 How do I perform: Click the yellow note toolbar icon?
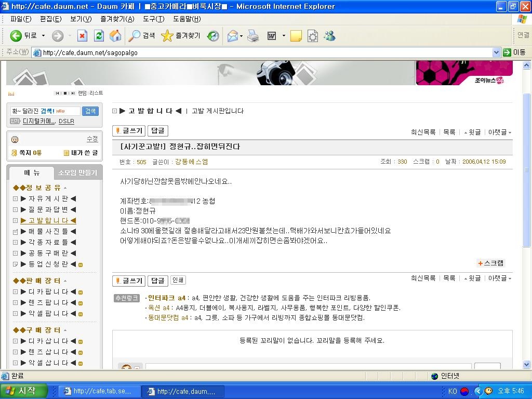coord(296,36)
